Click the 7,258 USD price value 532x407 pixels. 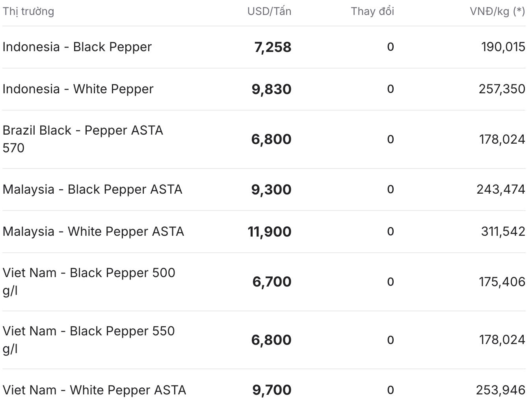coord(273,47)
